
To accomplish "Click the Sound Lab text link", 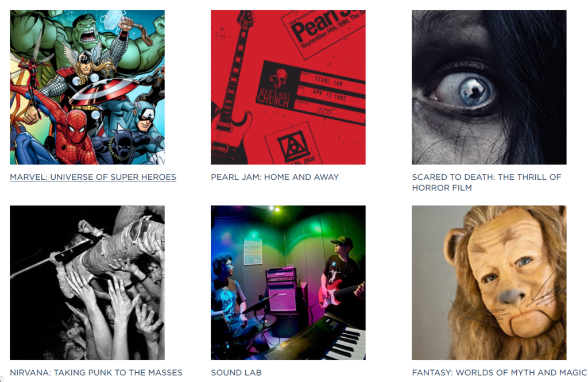I will 236,373.
